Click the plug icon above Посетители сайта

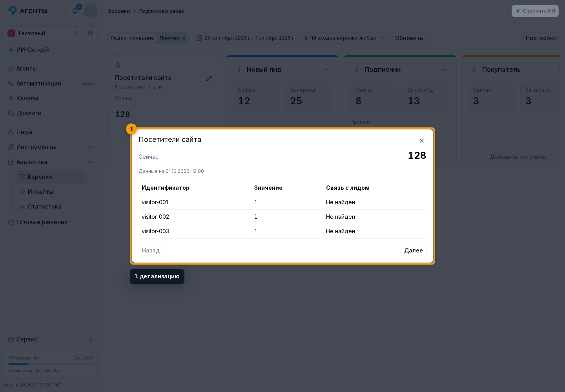118,65
